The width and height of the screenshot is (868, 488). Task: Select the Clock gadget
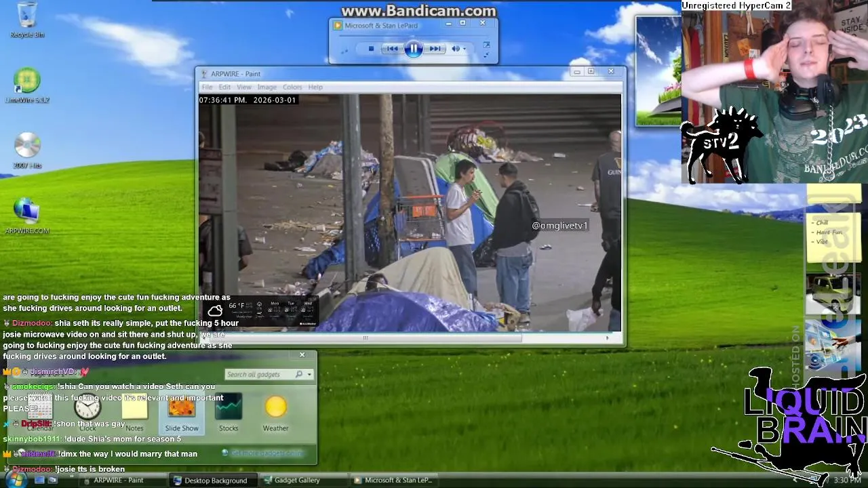click(87, 412)
